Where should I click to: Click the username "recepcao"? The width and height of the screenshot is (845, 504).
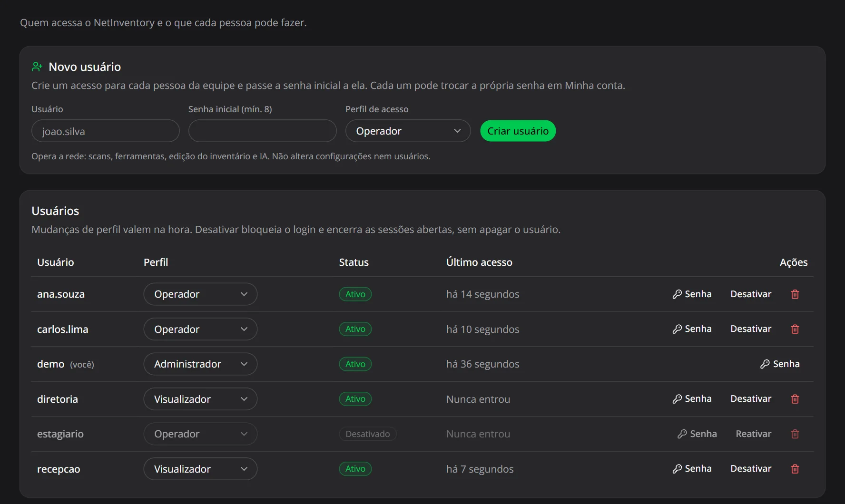[x=59, y=469]
